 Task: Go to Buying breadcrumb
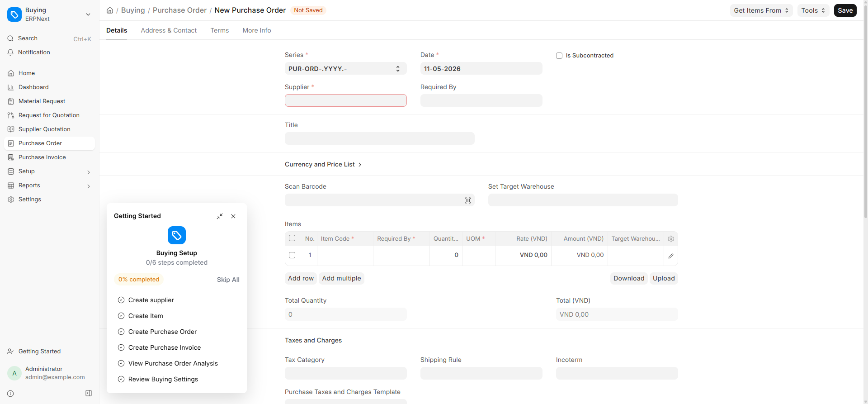coord(133,10)
